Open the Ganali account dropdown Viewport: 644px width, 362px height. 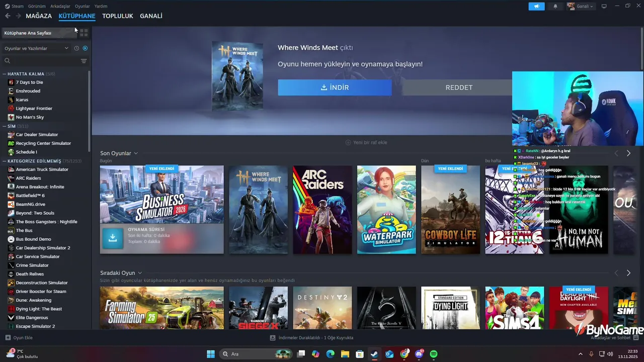coord(581,6)
